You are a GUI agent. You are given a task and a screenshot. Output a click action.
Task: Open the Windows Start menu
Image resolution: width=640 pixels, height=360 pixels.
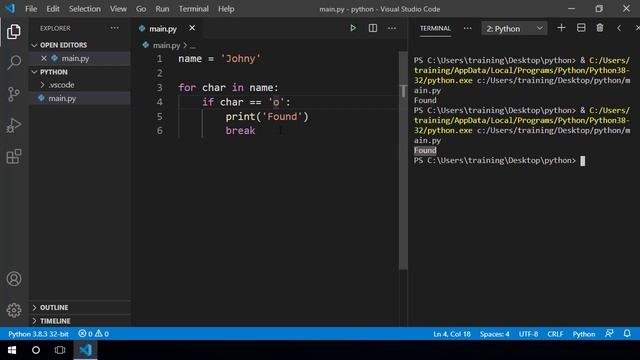(x=12, y=350)
